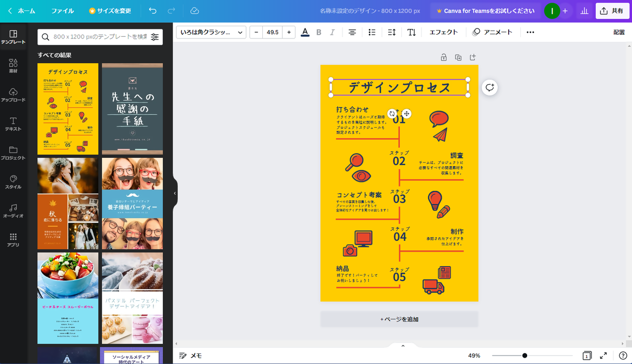The width and height of the screenshot is (632, 364).
Task: Select the yellow デザインプロセス template thumbnail
Action: (x=68, y=109)
